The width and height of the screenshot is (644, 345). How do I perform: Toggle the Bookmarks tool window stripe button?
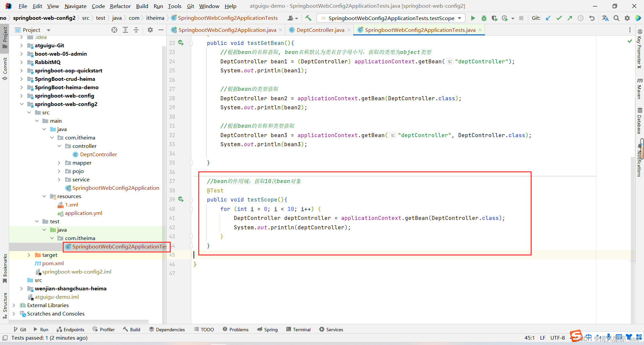coord(5,268)
